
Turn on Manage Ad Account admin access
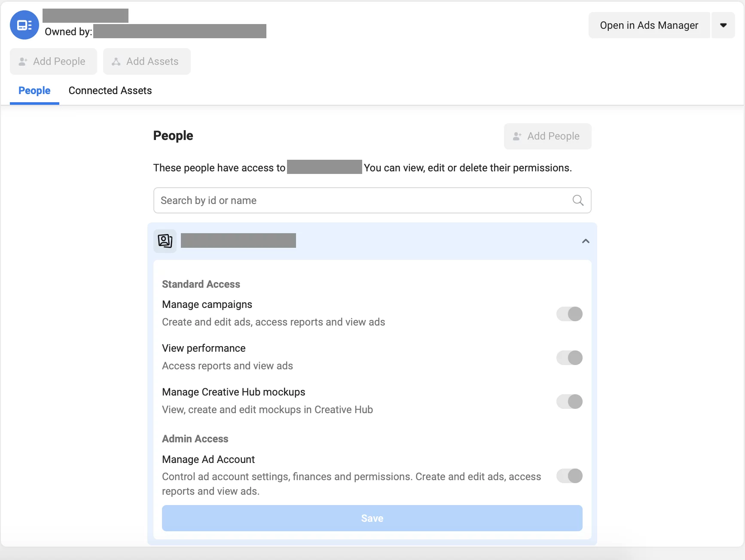tap(569, 476)
